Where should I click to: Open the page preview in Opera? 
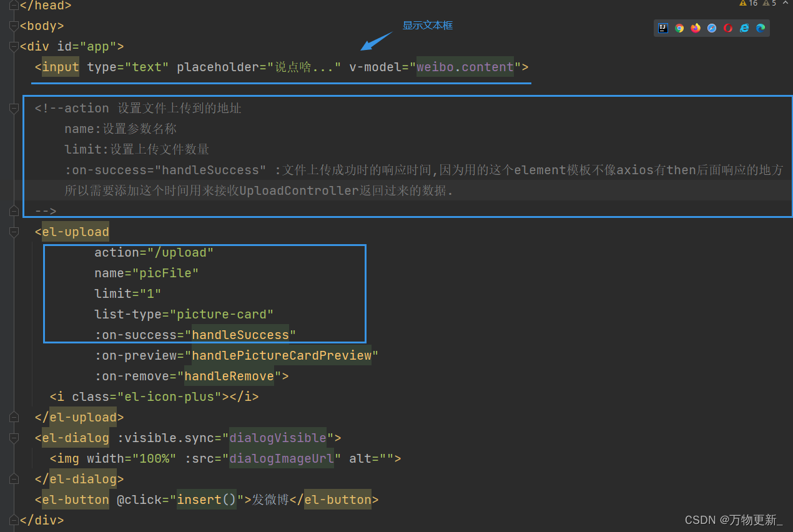coord(727,27)
